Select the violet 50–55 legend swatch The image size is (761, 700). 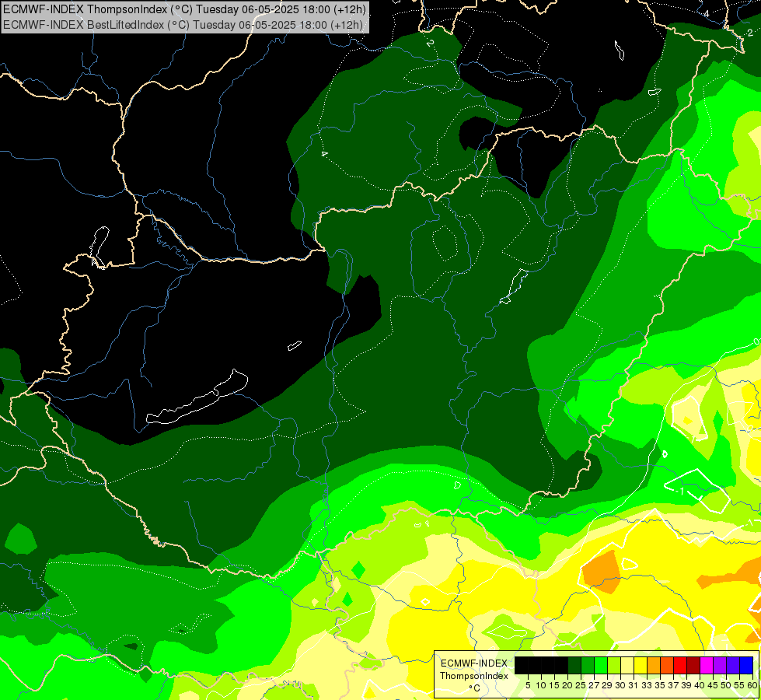click(x=733, y=665)
